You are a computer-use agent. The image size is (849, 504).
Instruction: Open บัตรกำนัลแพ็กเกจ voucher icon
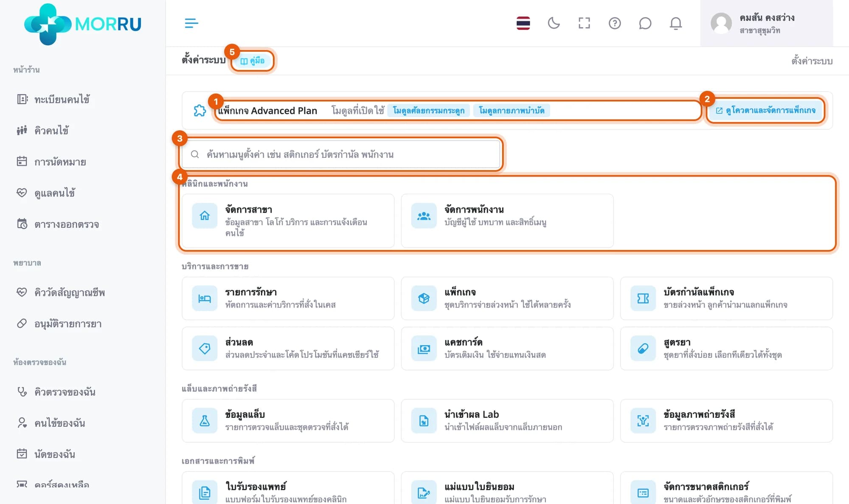pos(643,298)
